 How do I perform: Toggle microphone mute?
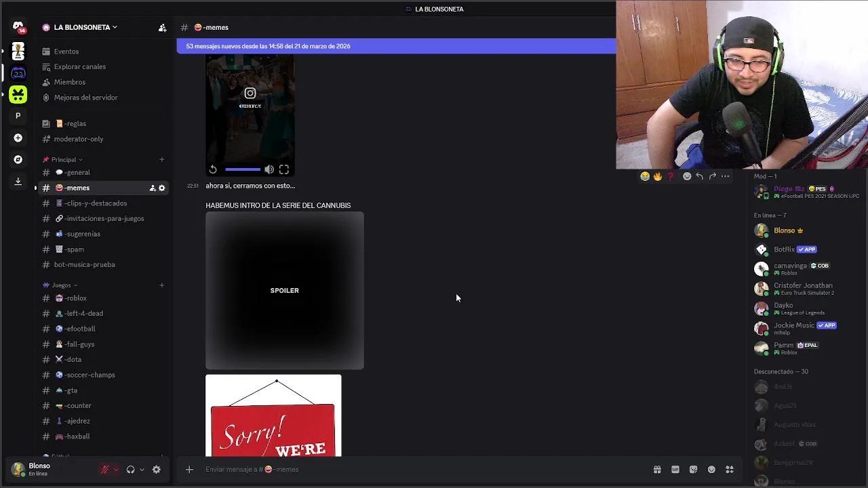[104, 470]
